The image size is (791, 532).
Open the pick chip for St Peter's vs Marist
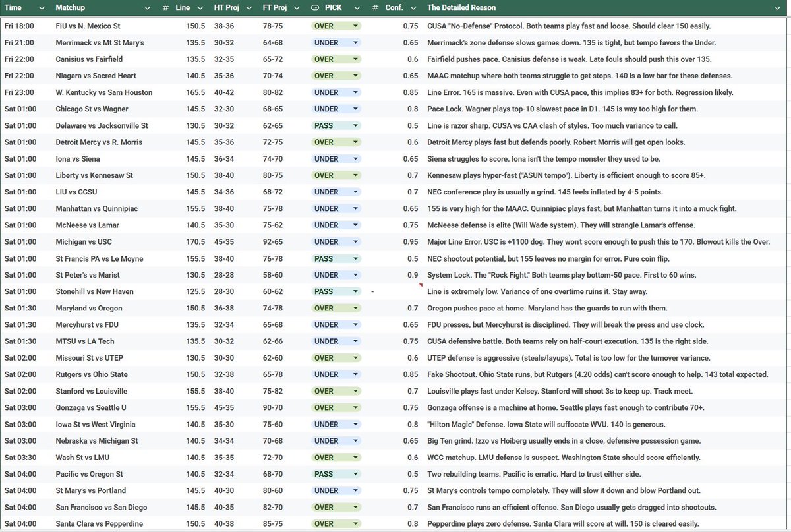pyautogui.click(x=336, y=275)
